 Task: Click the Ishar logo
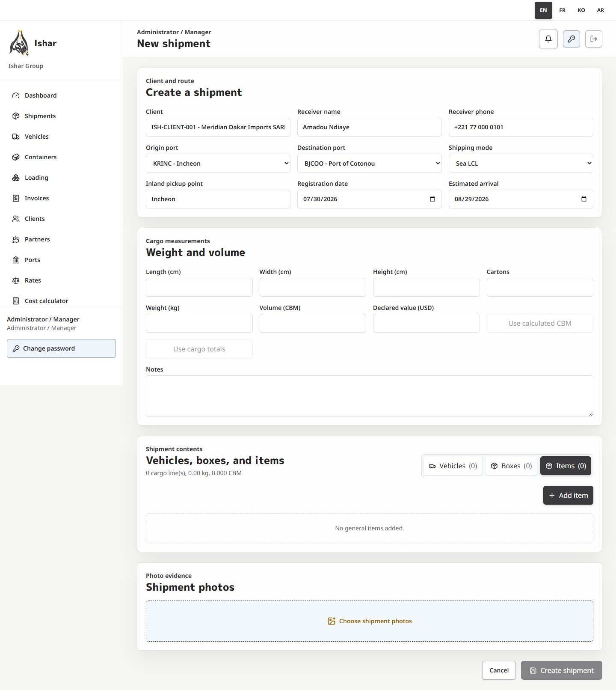coord(19,43)
